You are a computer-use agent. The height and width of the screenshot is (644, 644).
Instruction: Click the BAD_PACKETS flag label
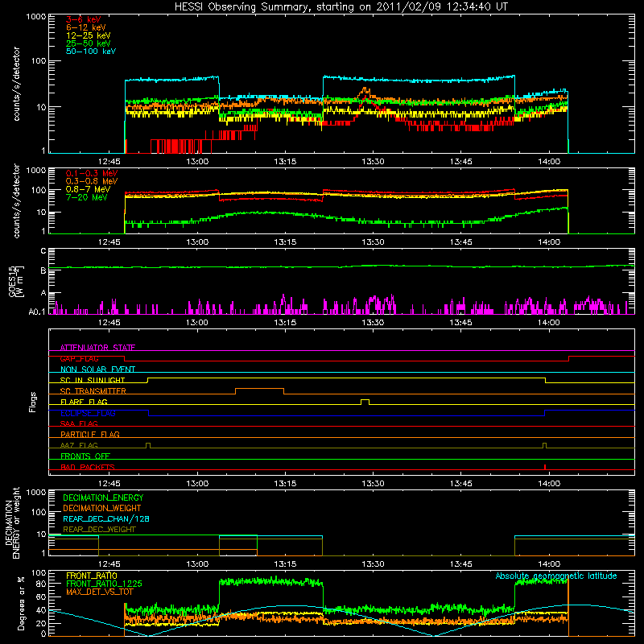(88, 467)
